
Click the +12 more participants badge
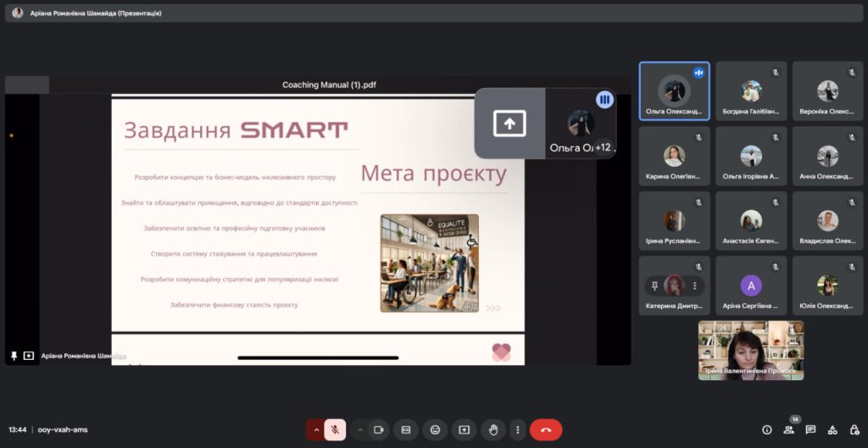point(604,147)
